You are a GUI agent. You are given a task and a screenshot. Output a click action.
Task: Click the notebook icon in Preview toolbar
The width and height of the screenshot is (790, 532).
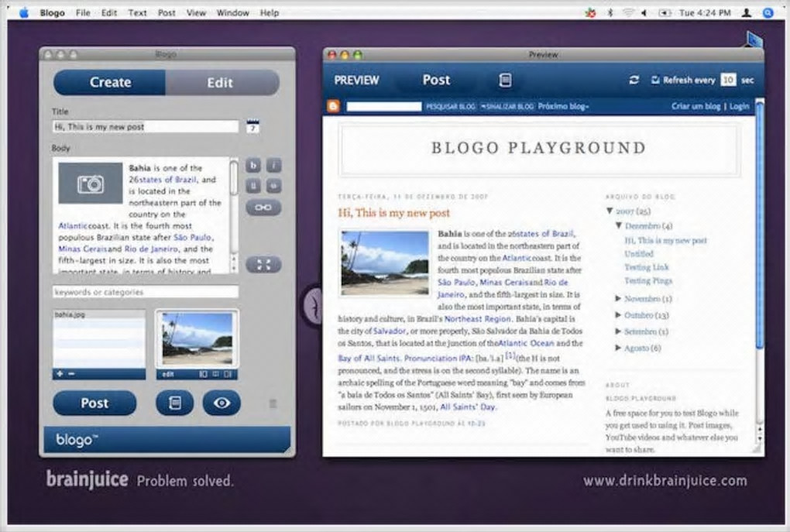[x=505, y=80]
